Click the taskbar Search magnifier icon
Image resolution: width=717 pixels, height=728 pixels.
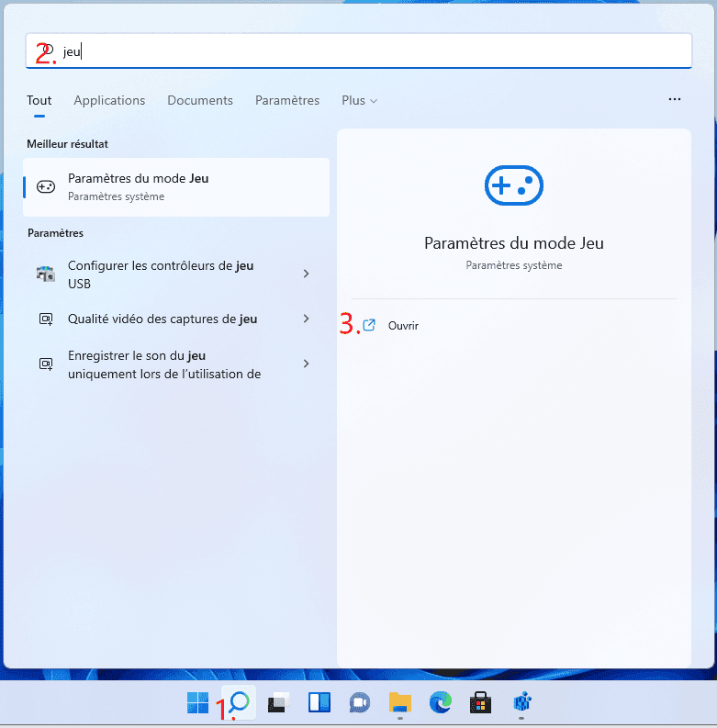tap(239, 702)
